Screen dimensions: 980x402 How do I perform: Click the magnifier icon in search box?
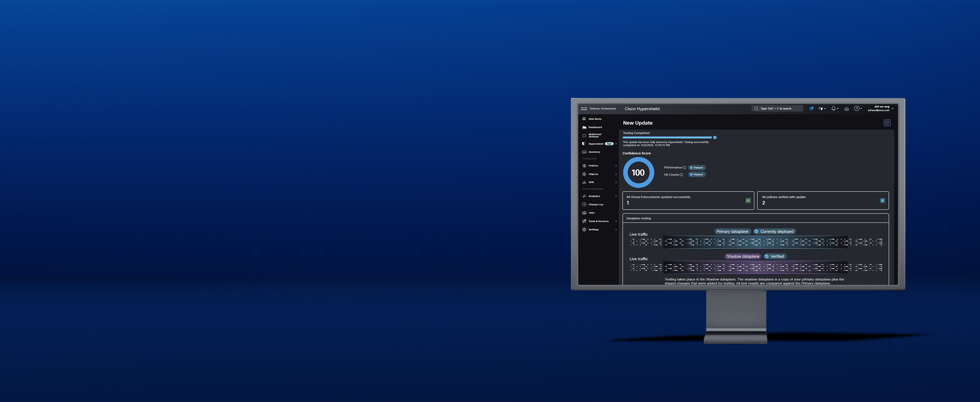click(x=756, y=108)
